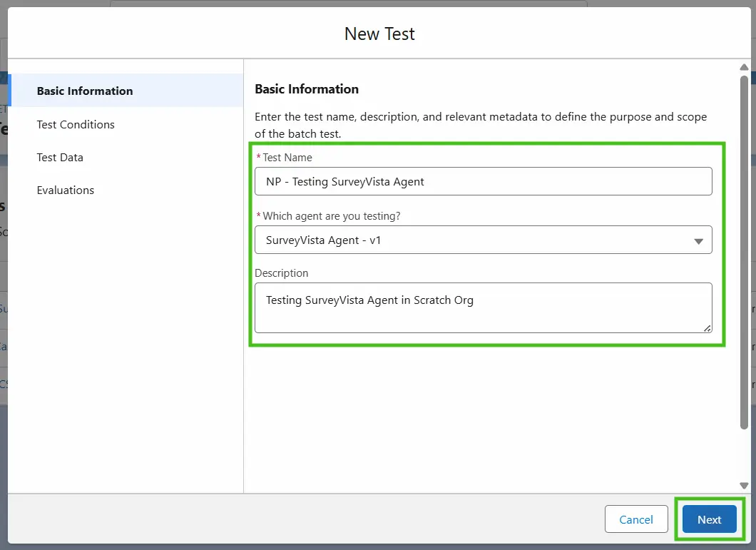Switch to the Test Conditions step

76,124
